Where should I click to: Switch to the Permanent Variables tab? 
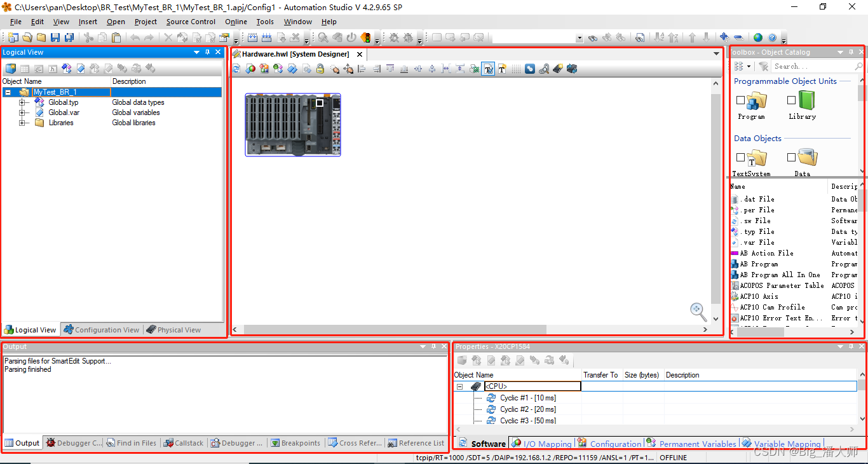click(691, 444)
